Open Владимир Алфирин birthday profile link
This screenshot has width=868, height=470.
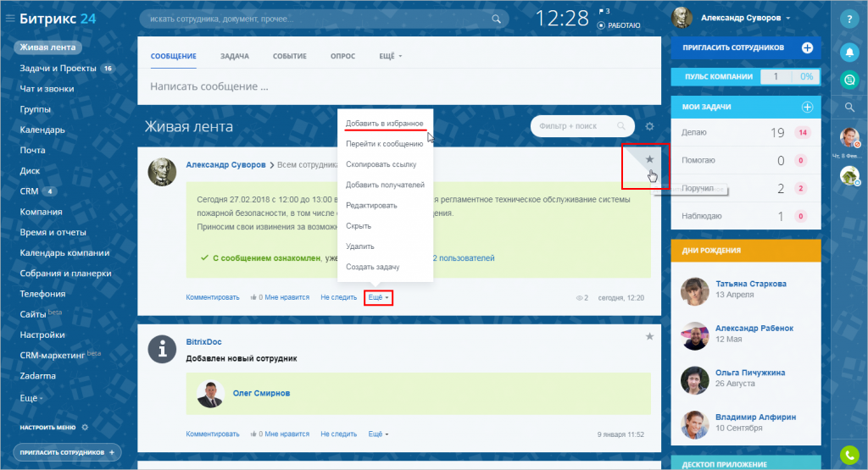755,417
